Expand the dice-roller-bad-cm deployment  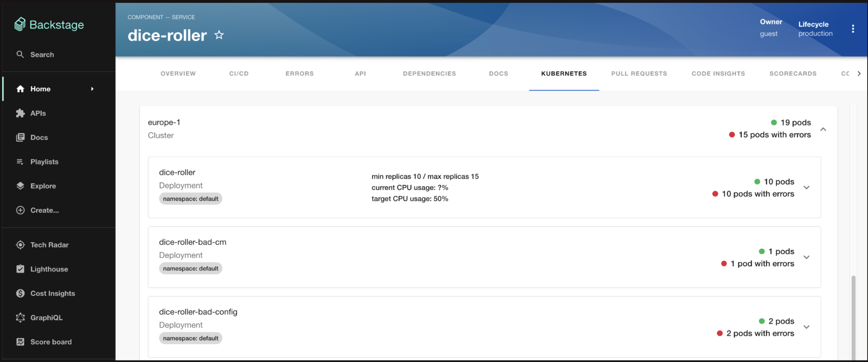click(807, 257)
